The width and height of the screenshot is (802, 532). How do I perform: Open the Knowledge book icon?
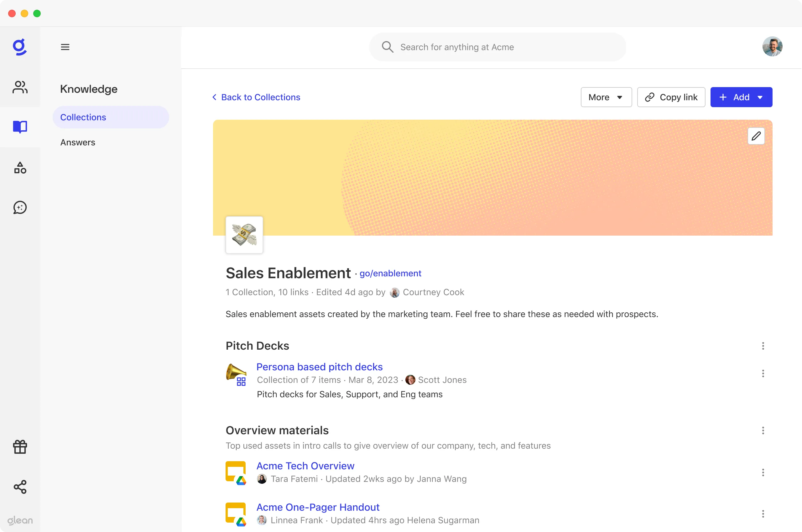click(20, 127)
